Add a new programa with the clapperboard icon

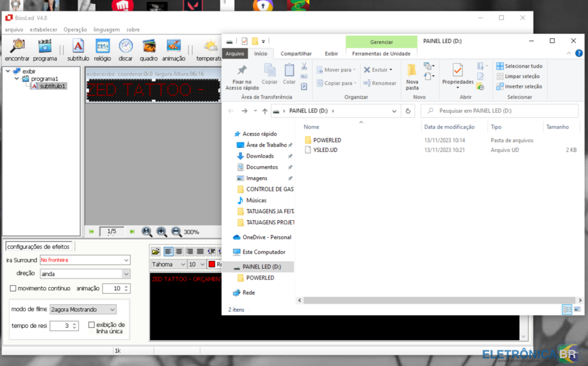[45, 47]
